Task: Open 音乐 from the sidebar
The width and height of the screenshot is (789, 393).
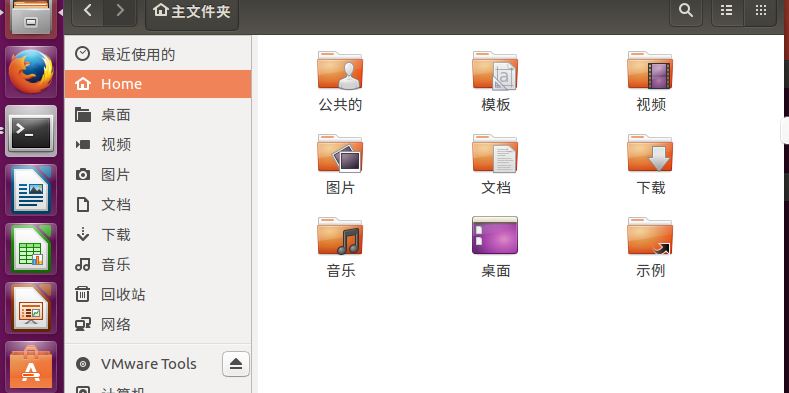Action: click(158, 264)
